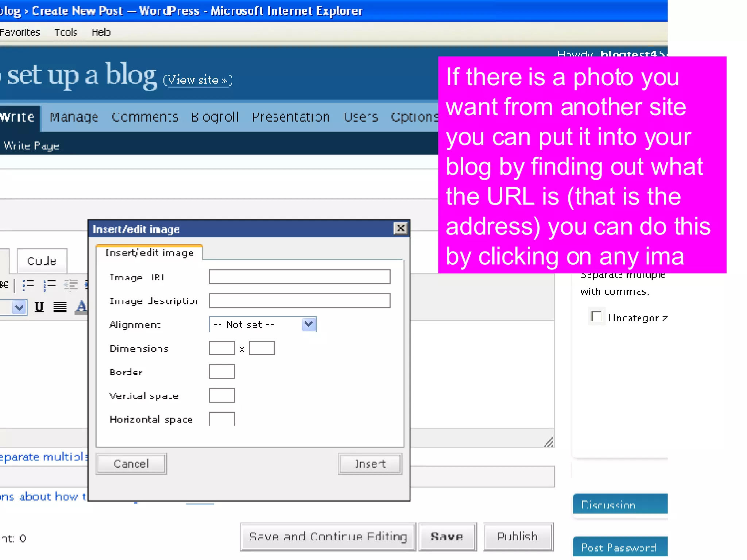Screen dimensions: 747x560
Task: Click the outdent icon in the editor toolbar
Action: (71, 285)
